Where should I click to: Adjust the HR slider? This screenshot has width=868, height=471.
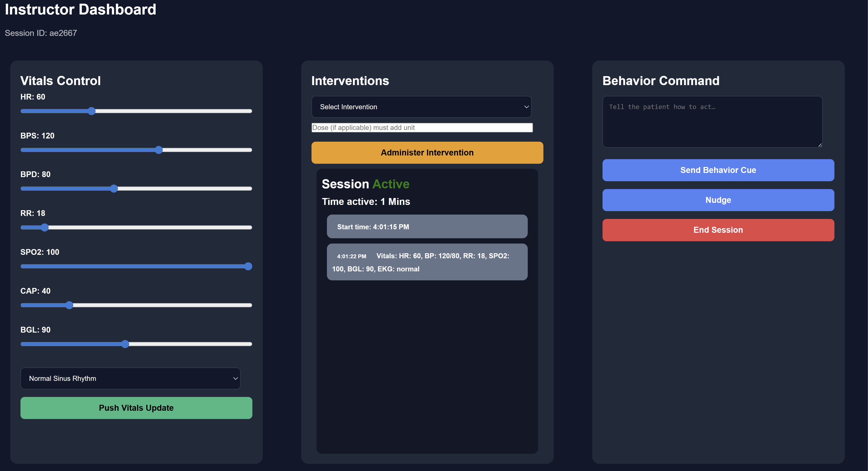click(x=92, y=111)
